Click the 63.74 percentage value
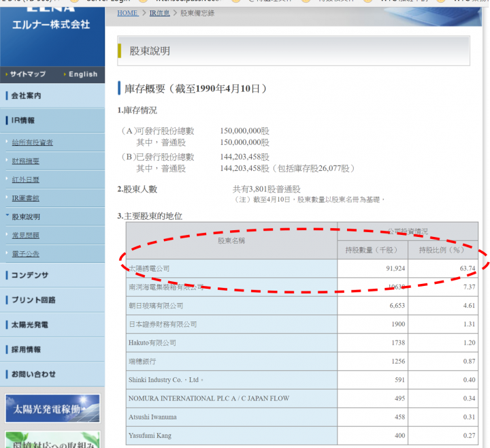The image size is (490, 448). (x=468, y=268)
